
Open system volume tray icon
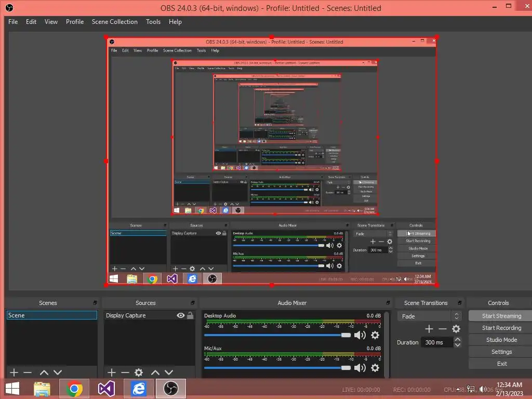coord(483,389)
